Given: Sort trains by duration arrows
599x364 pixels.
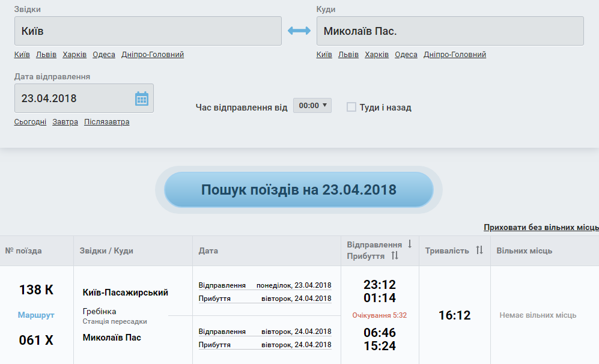Looking at the screenshot, I should [479, 250].
